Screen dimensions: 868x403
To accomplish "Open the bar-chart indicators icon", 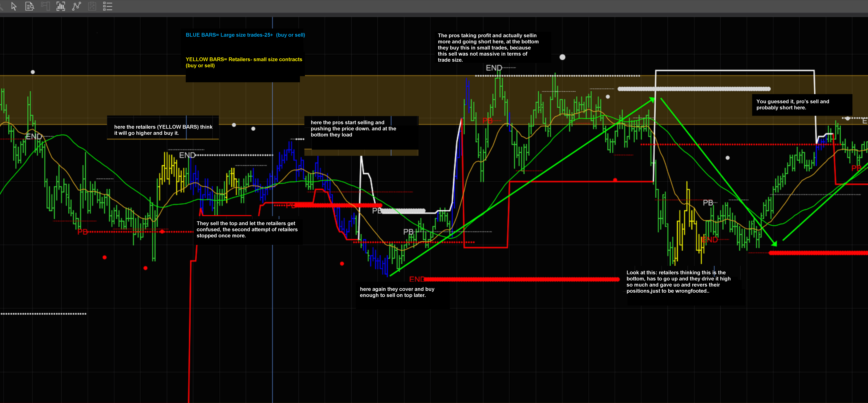I will pos(61,6).
